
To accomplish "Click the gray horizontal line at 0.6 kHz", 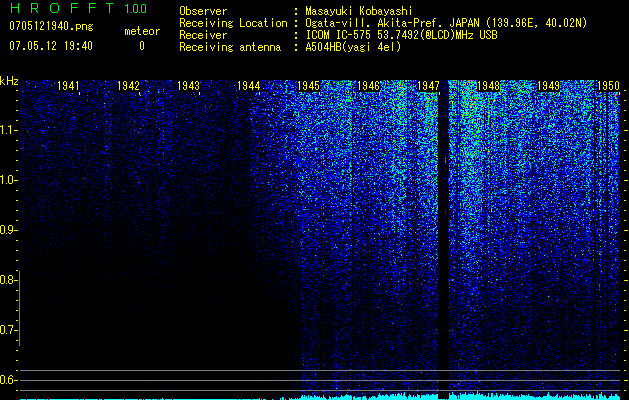I will pos(320,380).
